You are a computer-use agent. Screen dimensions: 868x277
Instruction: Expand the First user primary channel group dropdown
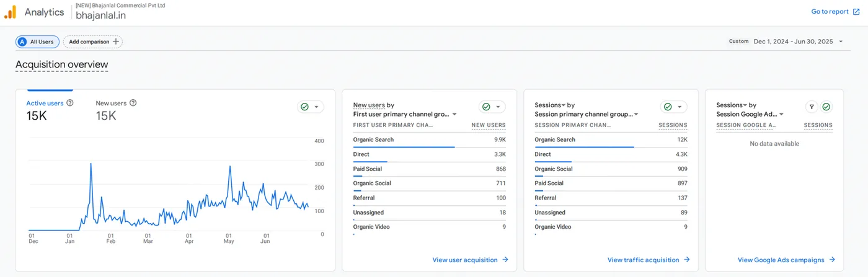(x=405, y=114)
